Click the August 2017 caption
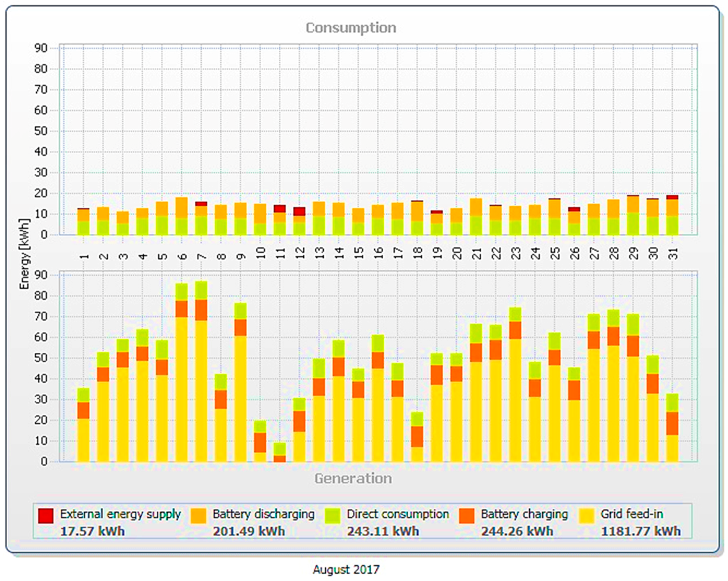Viewport: 728px width, 581px height. tap(346, 569)
